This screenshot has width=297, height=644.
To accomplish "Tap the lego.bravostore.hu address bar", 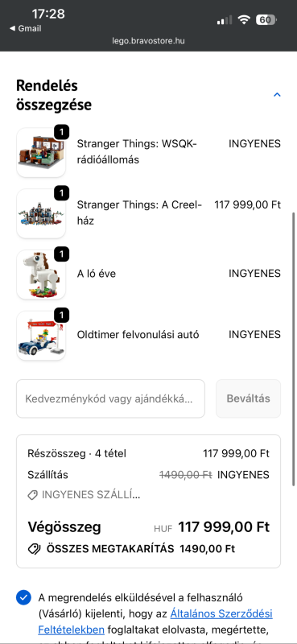I will [148, 41].
